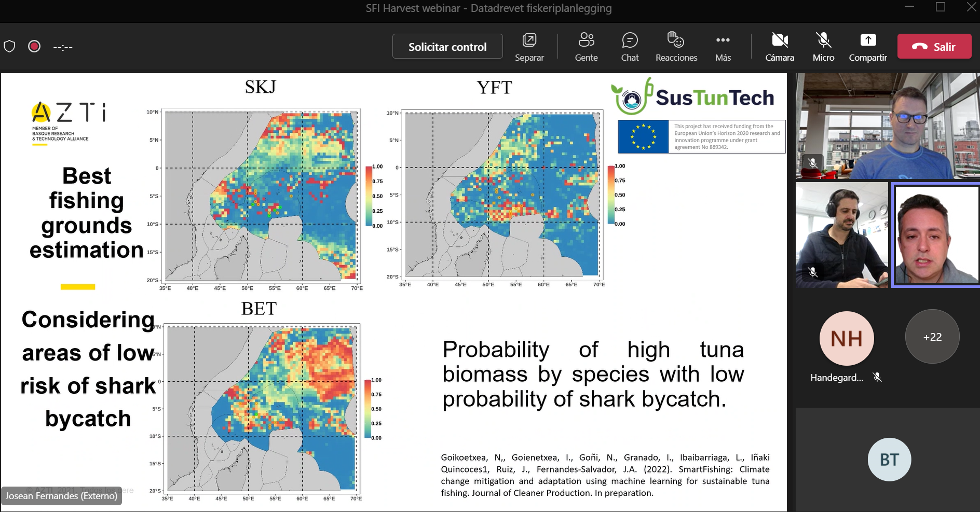Unmute the Micro
Image resolution: width=980 pixels, height=512 pixels.
click(823, 47)
